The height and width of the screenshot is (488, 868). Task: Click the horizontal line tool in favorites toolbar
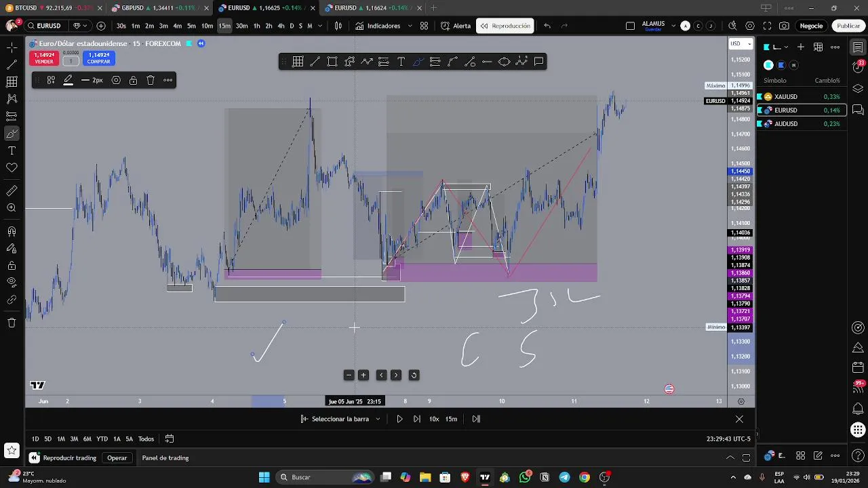(487, 62)
